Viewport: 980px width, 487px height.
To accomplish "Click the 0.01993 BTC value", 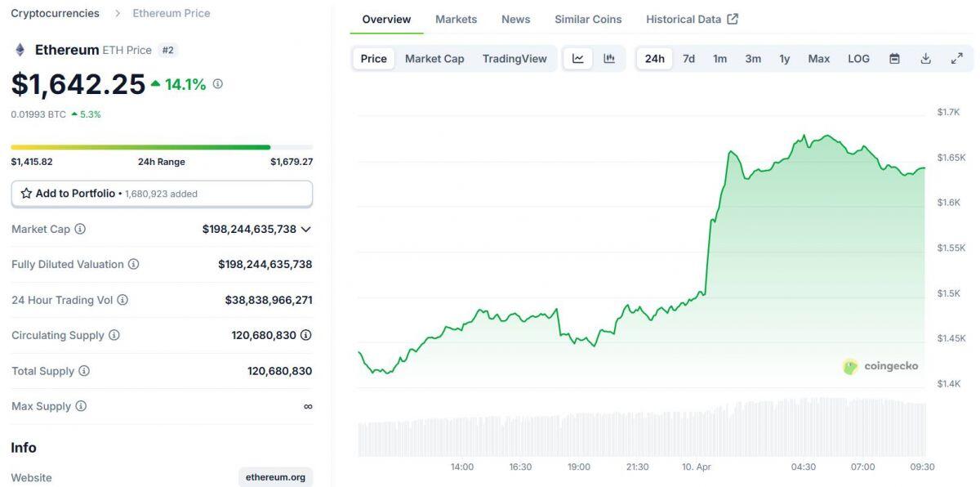I will 38,114.
